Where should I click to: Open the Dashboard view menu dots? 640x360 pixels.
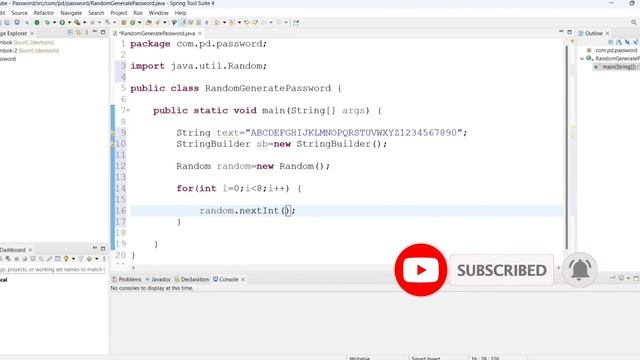(104, 259)
